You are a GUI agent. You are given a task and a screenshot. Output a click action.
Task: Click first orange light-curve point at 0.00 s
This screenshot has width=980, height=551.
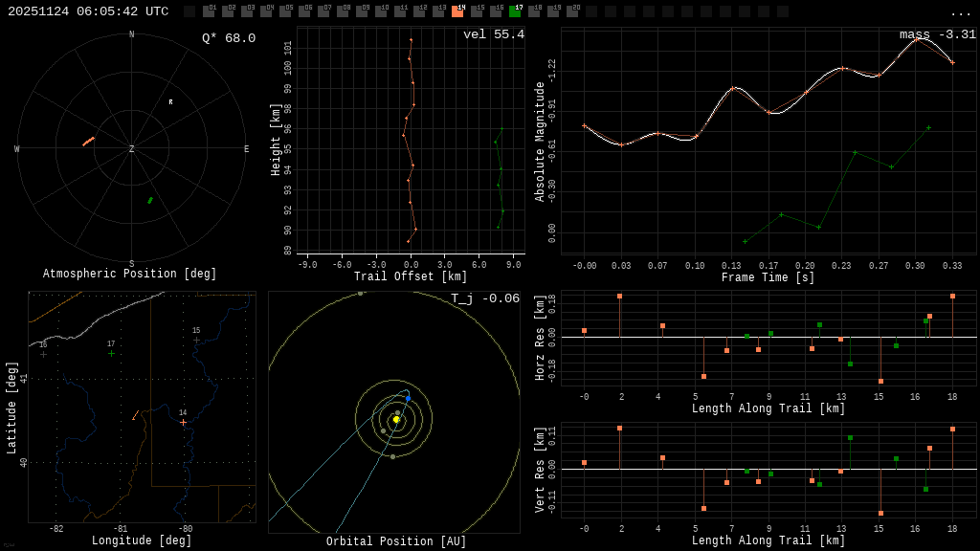point(585,126)
